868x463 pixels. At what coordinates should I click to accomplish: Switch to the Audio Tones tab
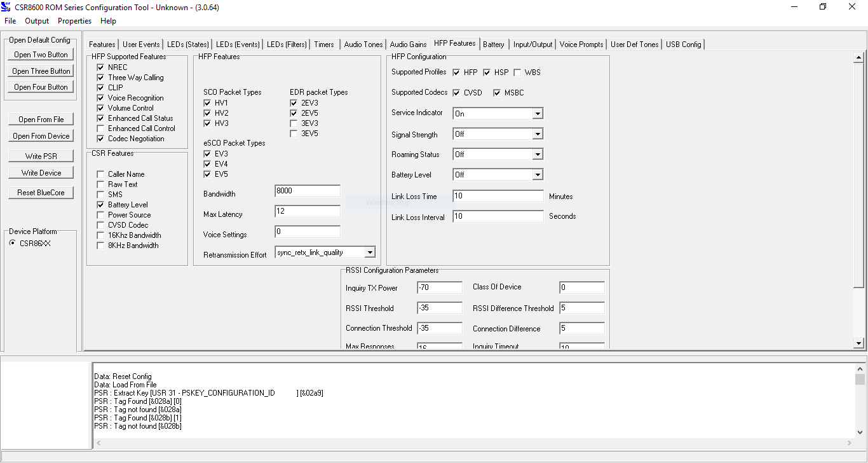[x=363, y=45]
